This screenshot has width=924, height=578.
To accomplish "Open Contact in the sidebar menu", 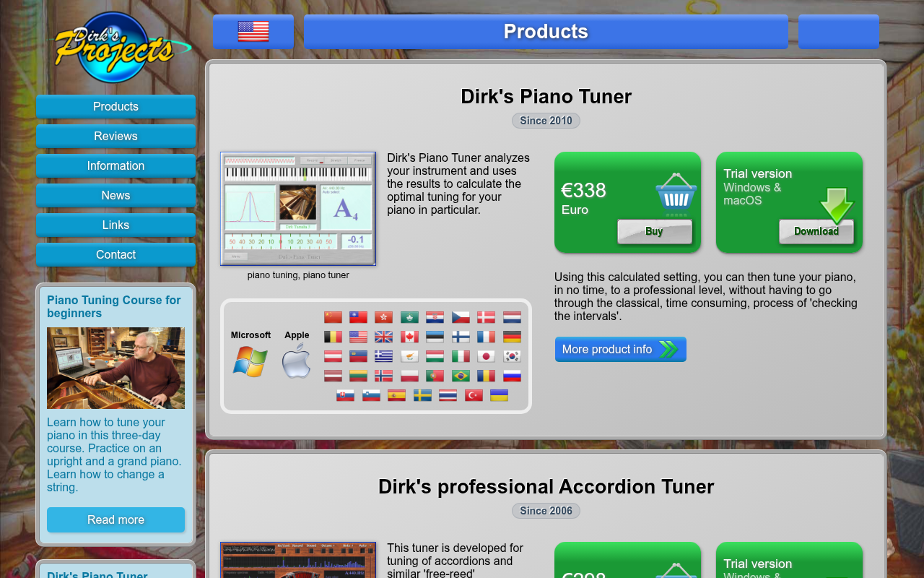I will pyautogui.click(x=115, y=255).
